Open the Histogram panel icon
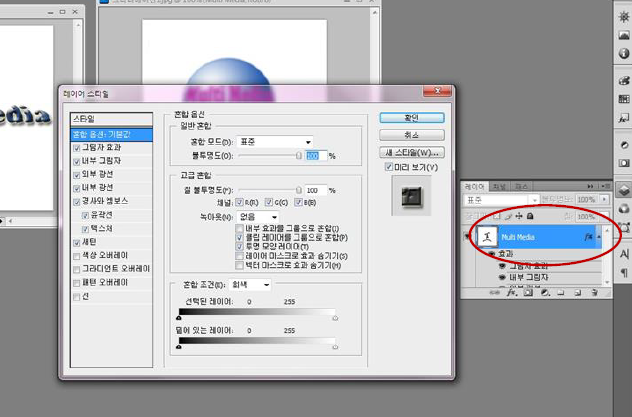The height and width of the screenshot is (417, 632). (x=624, y=35)
